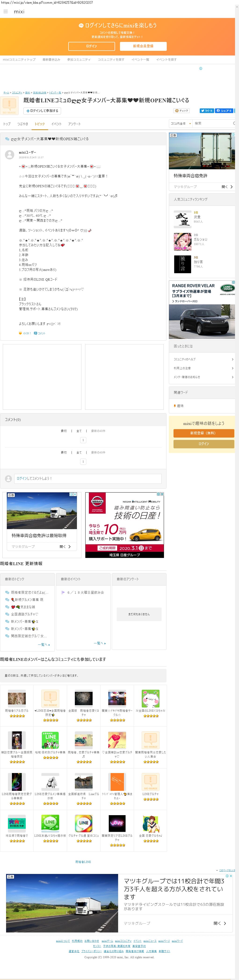This screenshot has width=239, height=980.
Task: Click the イイネ！ like icon under the post
Action: 25,333
